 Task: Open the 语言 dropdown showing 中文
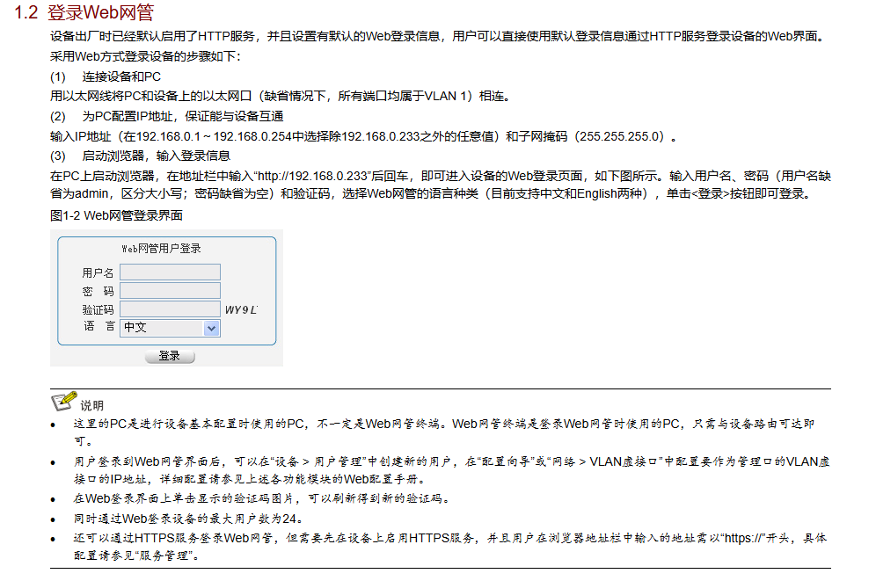point(170,328)
